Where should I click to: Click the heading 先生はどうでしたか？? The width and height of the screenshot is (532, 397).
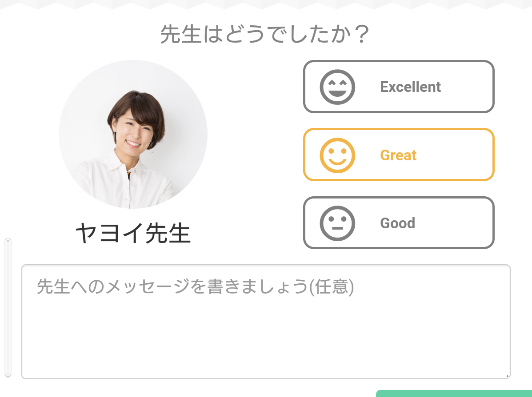265,34
